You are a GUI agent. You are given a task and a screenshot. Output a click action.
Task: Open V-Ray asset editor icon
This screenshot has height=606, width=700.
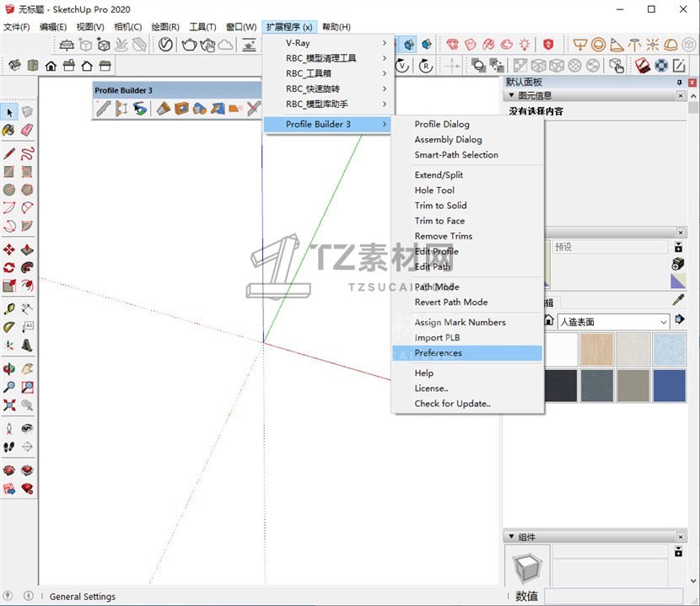pos(165,45)
